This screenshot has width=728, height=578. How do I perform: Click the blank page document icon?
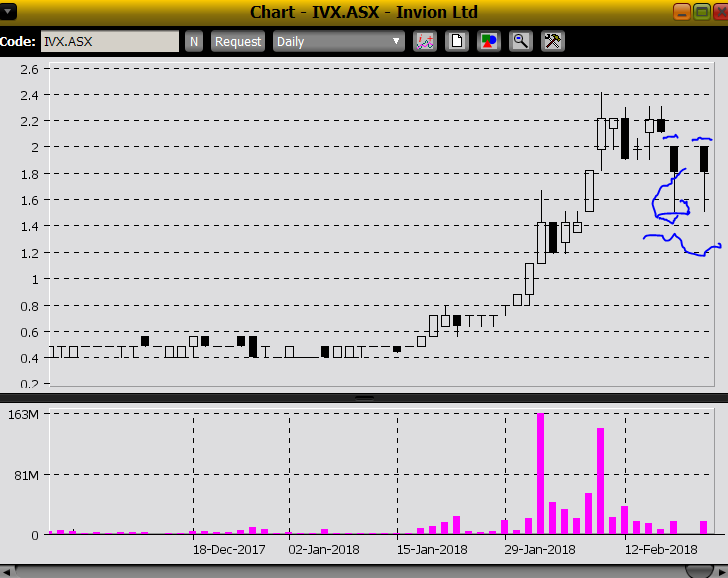pyautogui.click(x=457, y=41)
